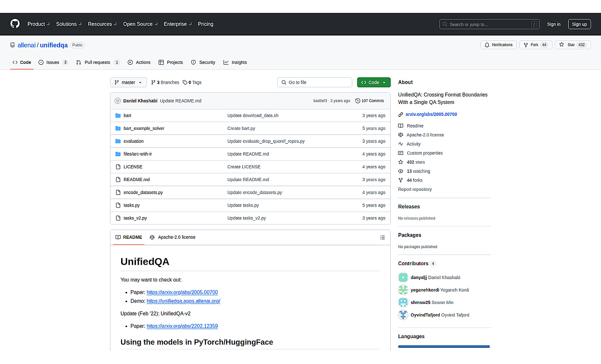Click the Activity pulse icon

pyautogui.click(x=401, y=144)
